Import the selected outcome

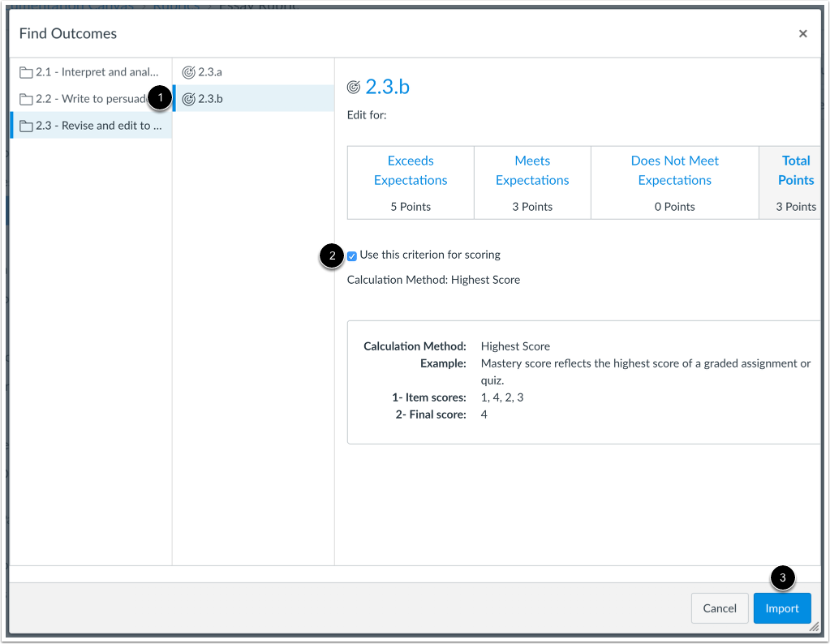tap(782, 608)
